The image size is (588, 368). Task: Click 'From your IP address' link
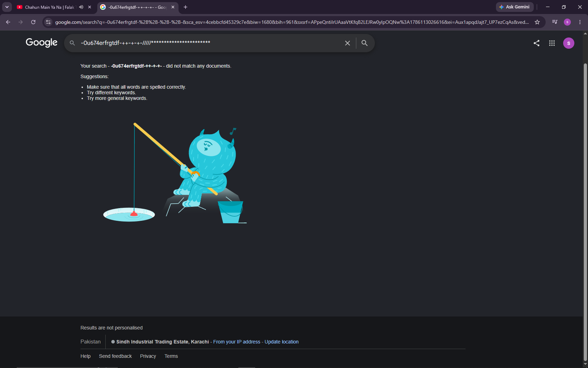coord(237,342)
